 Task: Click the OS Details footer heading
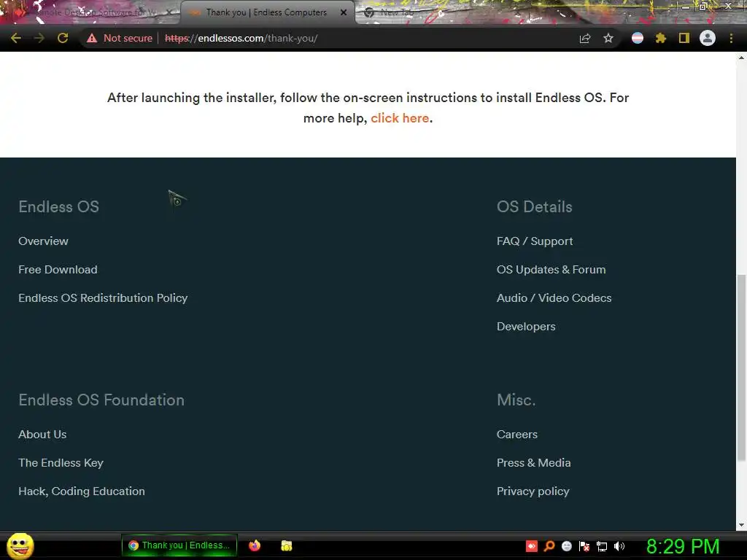[x=535, y=206]
